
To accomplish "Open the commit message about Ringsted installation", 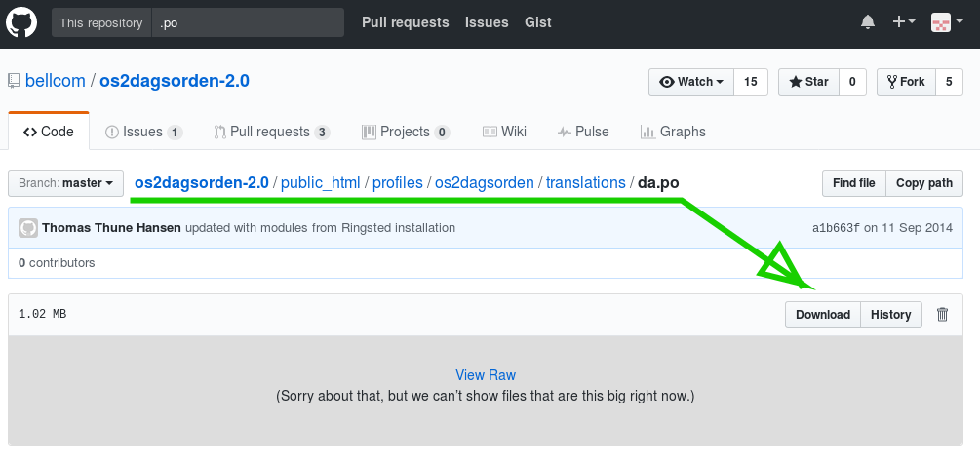I will (x=320, y=228).
